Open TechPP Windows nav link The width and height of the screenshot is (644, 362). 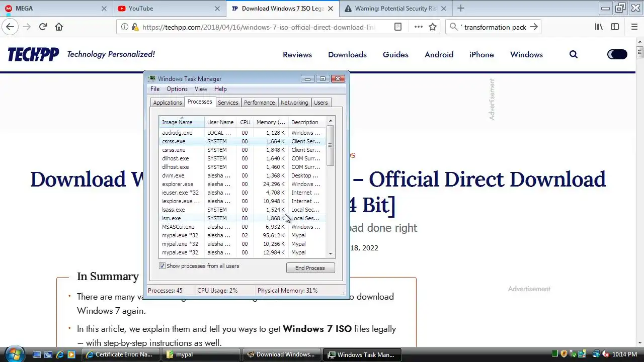[526, 54]
